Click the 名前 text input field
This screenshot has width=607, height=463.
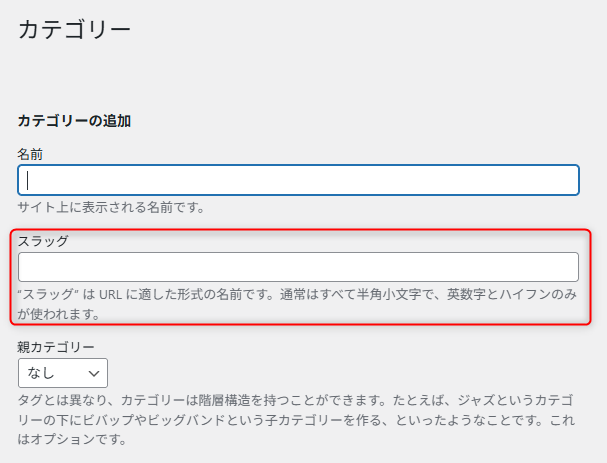click(298, 180)
